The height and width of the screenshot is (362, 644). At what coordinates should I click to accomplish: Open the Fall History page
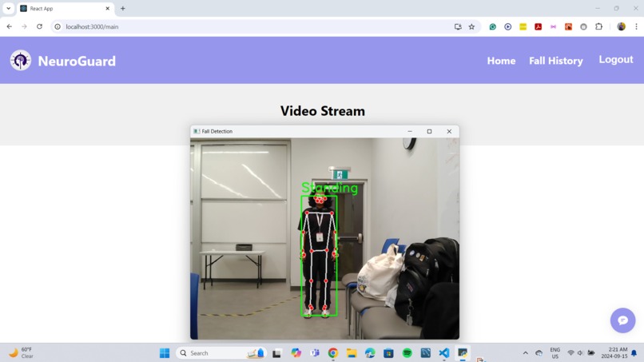[x=555, y=61]
